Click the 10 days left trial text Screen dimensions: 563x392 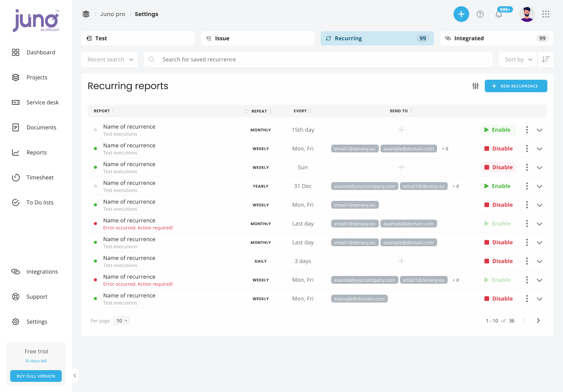click(x=36, y=361)
